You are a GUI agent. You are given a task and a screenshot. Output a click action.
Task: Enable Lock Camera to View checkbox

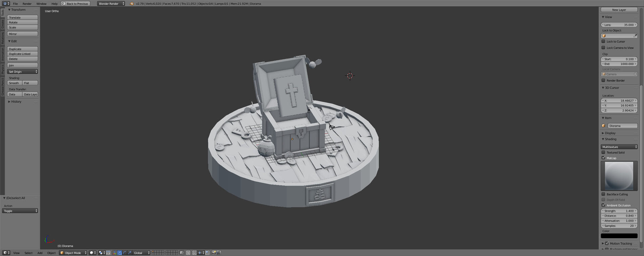click(603, 48)
